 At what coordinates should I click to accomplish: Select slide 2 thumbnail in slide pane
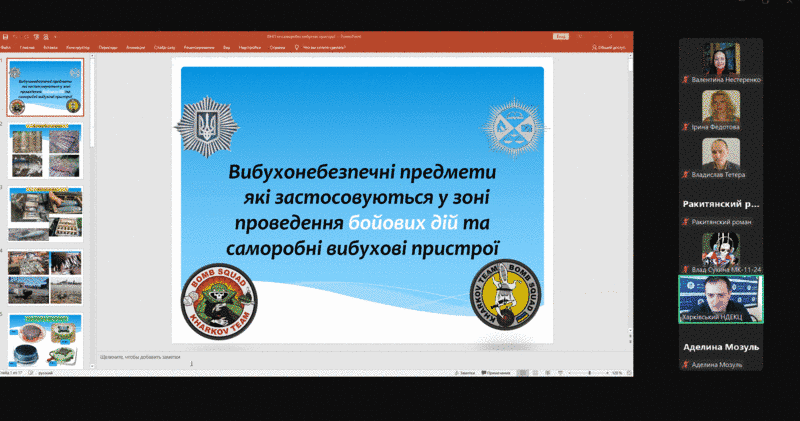[x=45, y=151]
